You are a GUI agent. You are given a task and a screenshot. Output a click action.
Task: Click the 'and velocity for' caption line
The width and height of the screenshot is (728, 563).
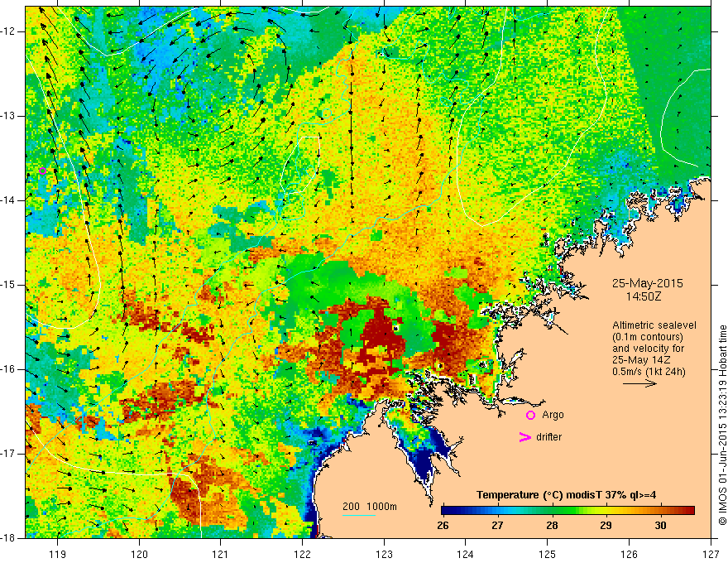point(649,349)
